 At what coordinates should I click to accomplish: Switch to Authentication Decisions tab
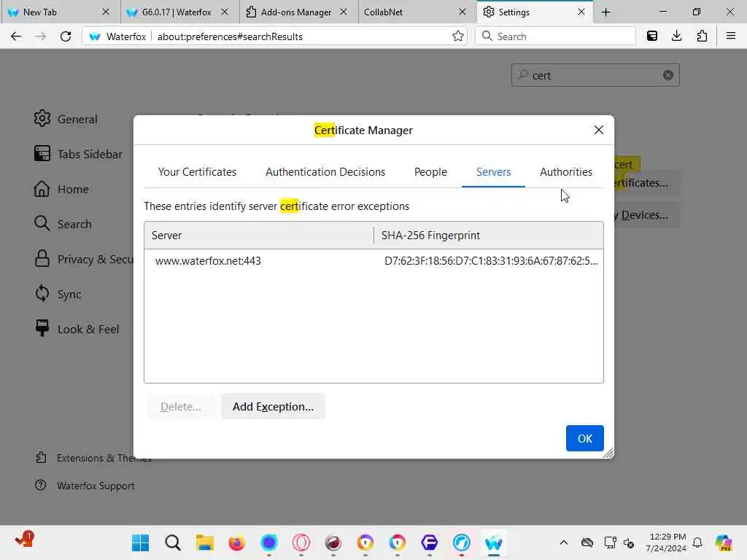[x=325, y=172]
